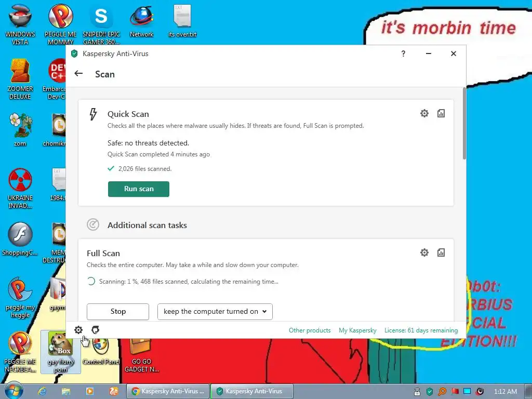
Task: Click the Quick Scan lightning bolt icon
Action: pos(93,114)
